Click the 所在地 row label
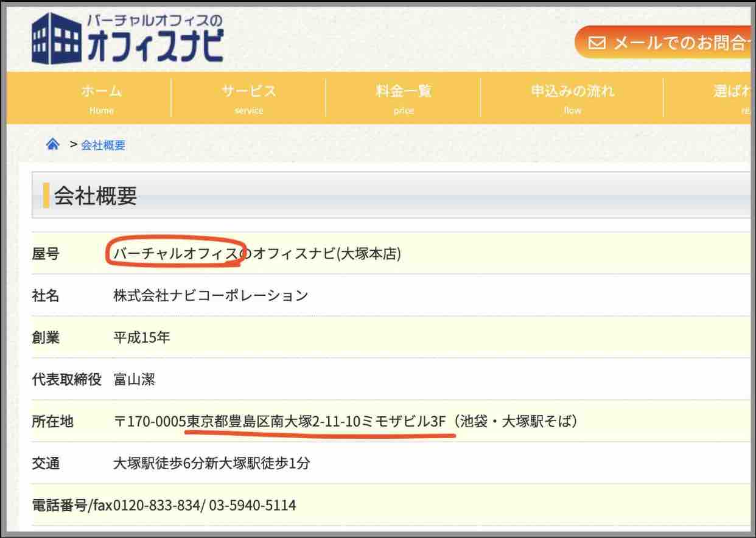The width and height of the screenshot is (756, 538). coord(52,421)
